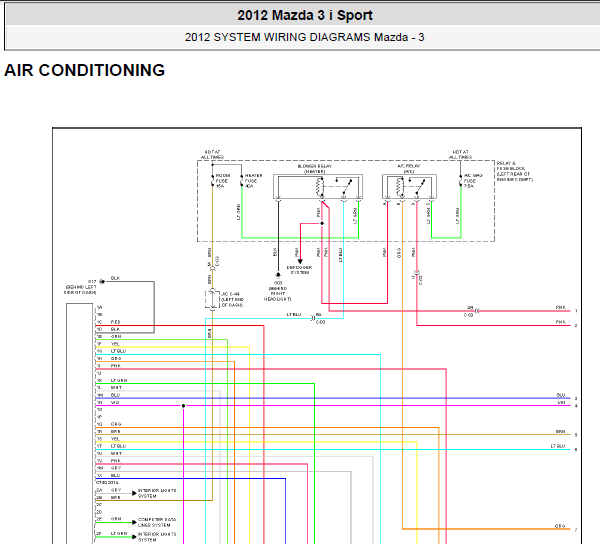Viewport: 600px width, 544px height.
Task: Click the BRN wire label at pin 2B
Action: pos(116,498)
